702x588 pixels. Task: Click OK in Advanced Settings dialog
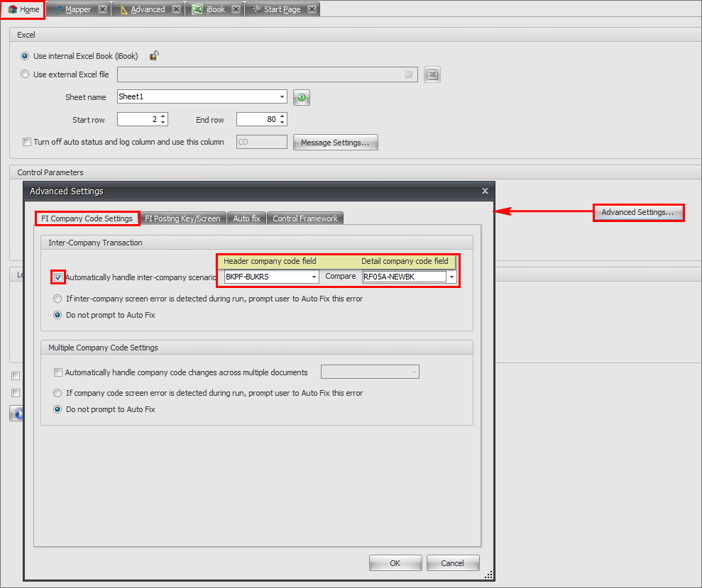click(395, 563)
